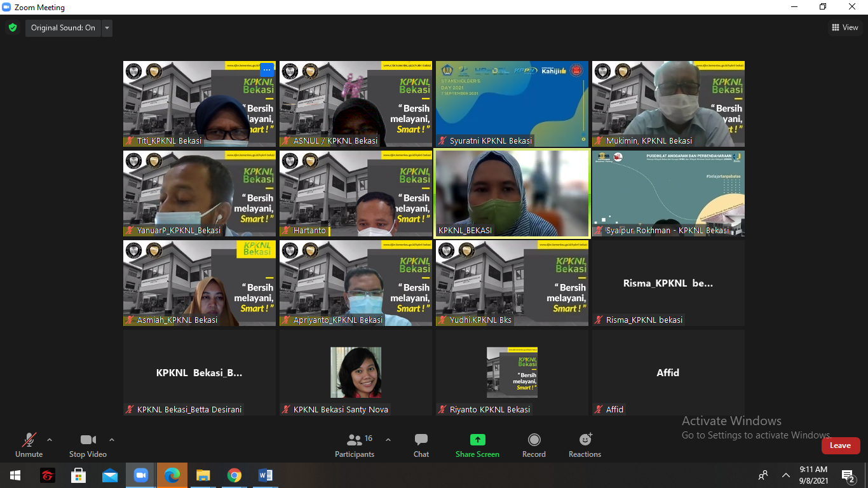Expand video options caret beside Stop Video
The image size is (868, 488).
pos(112,440)
